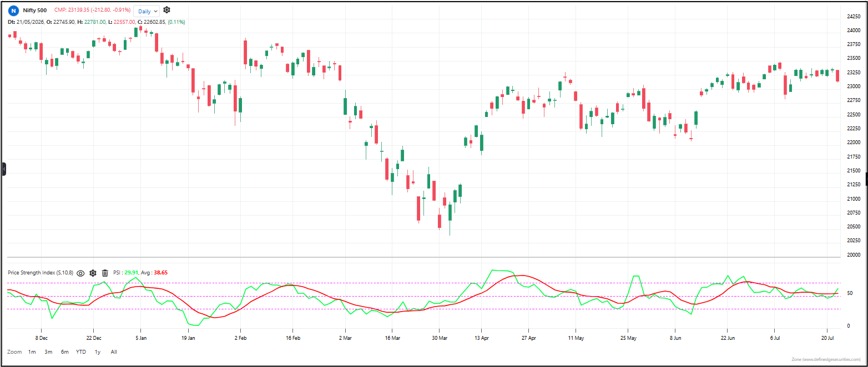Click the 19 Jan date label
The image size is (868, 367).
tap(189, 337)
